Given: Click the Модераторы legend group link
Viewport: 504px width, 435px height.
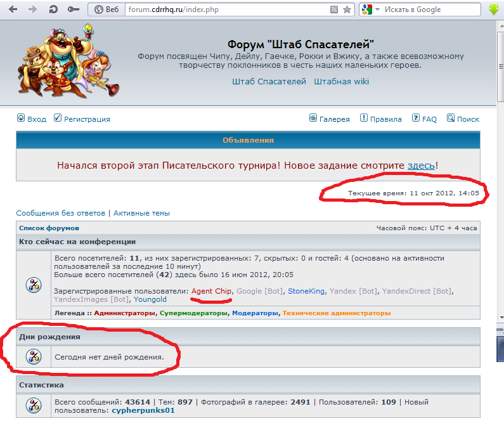Looking at the screenshot, I should [255, 313].
